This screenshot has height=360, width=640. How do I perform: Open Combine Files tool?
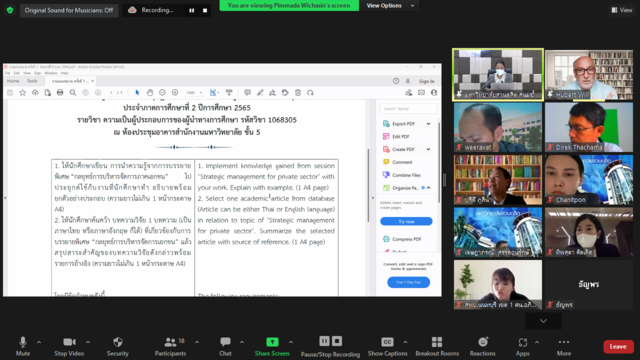coord(402,175)
